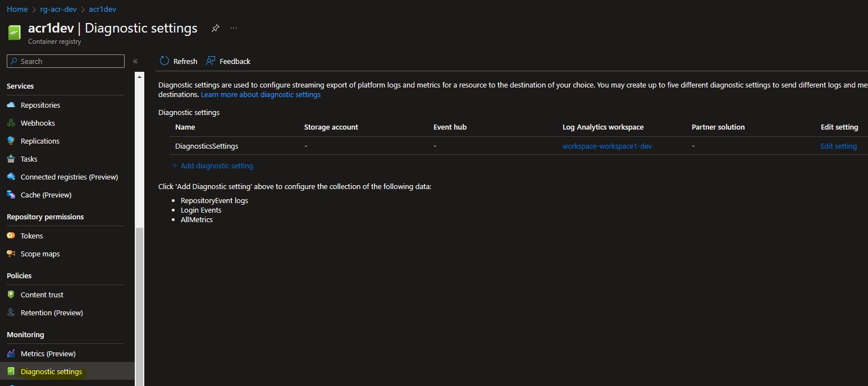Image resolution: width=868 pixels, height=386 pixels.
Task: Click the Scope maps icon
Action: coord(11,254)
